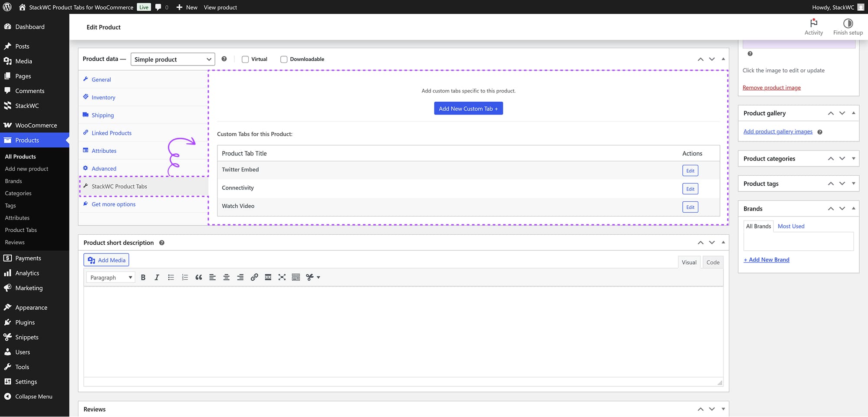Click into the short description text area

(x=403, y=332)
